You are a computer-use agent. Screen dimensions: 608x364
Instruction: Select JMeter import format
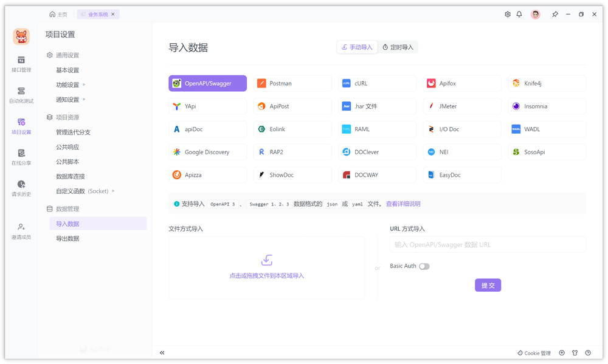click(462, 106)
